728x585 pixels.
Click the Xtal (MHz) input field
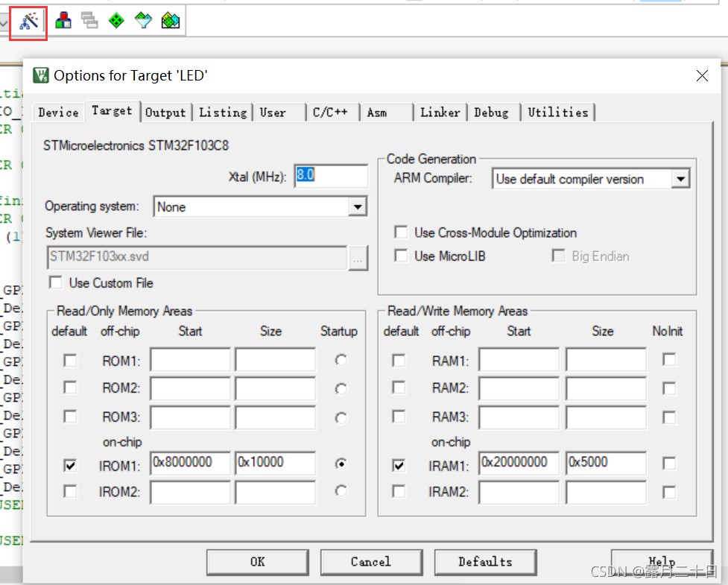click(x=331, y=176)
